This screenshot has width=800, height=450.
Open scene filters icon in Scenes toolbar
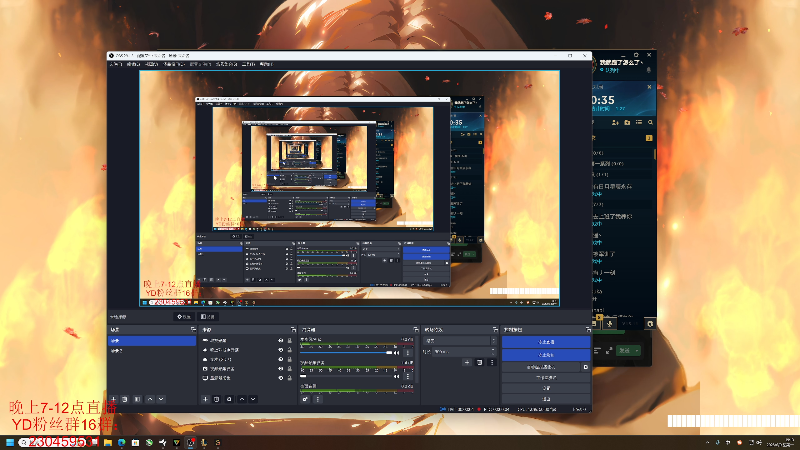[137, 399]
